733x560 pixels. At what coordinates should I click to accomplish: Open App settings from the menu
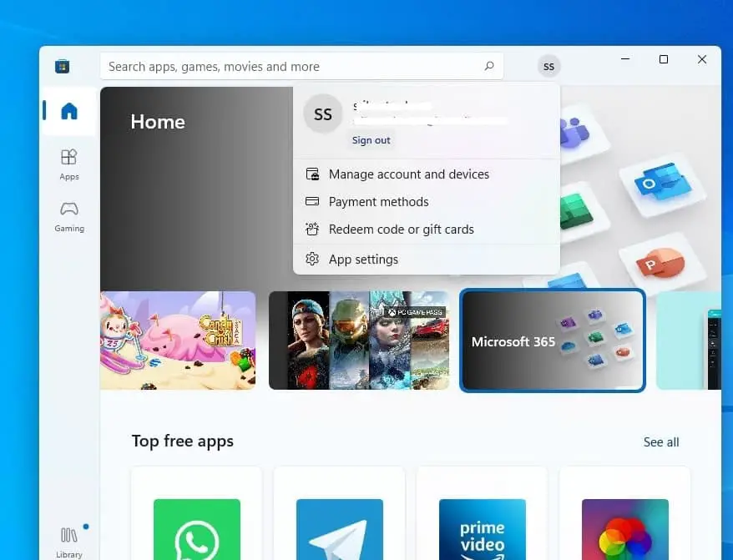(427, 260)
